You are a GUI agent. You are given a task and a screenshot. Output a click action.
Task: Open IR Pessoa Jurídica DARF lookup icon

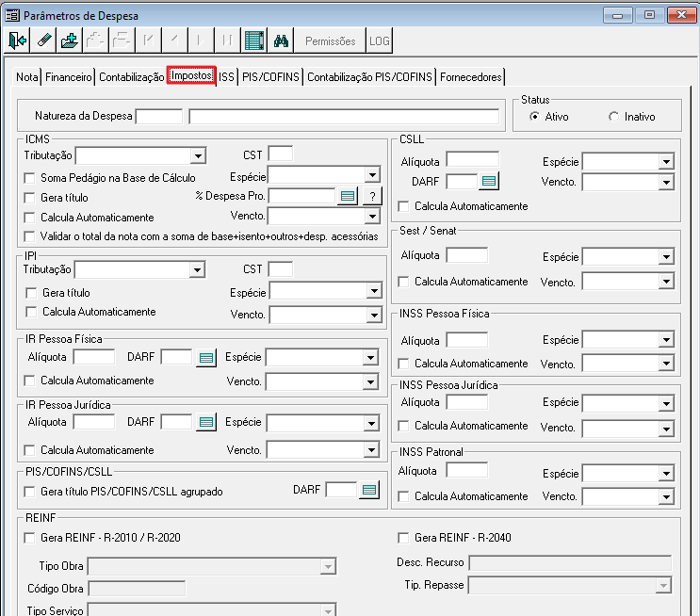[x=205, y=422]
